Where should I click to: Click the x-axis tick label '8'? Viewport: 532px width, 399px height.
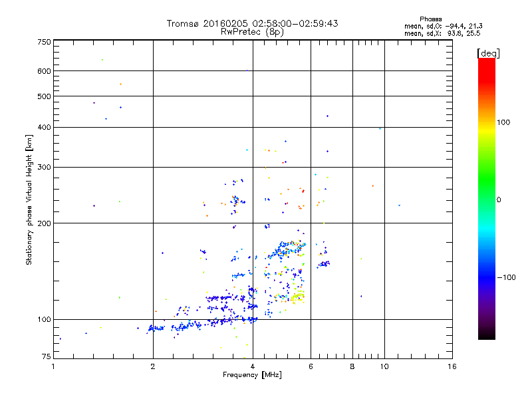352,366
